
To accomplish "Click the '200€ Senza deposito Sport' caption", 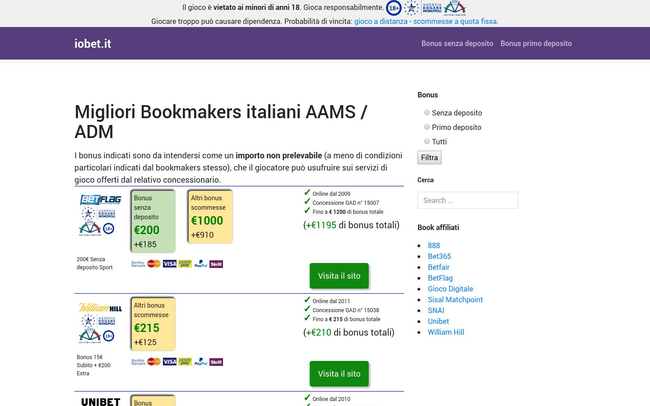I will click(95, 263).
